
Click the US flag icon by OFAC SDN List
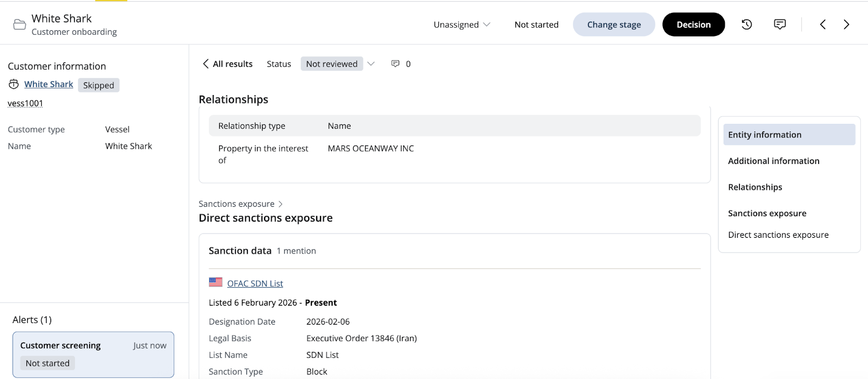(215, 282)
